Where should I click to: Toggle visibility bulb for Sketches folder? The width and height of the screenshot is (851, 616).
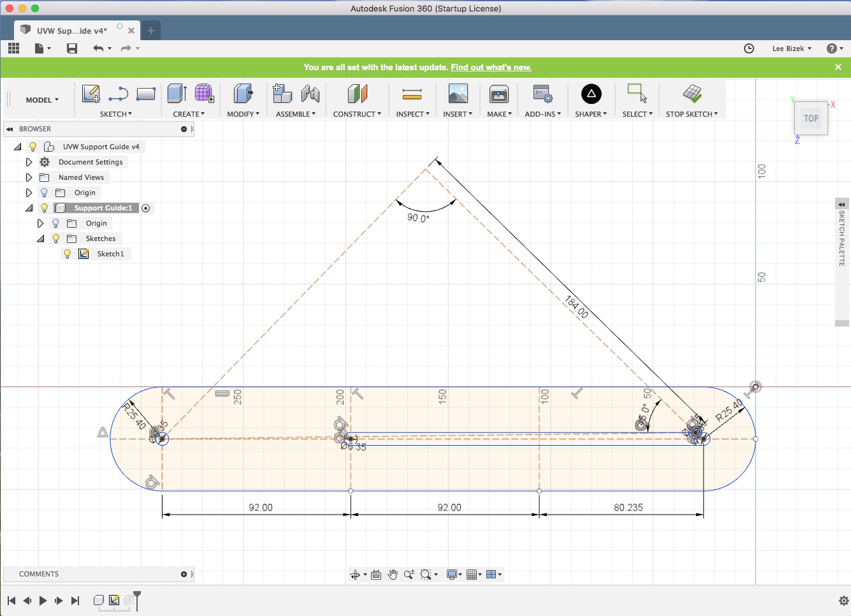point(56,238)
